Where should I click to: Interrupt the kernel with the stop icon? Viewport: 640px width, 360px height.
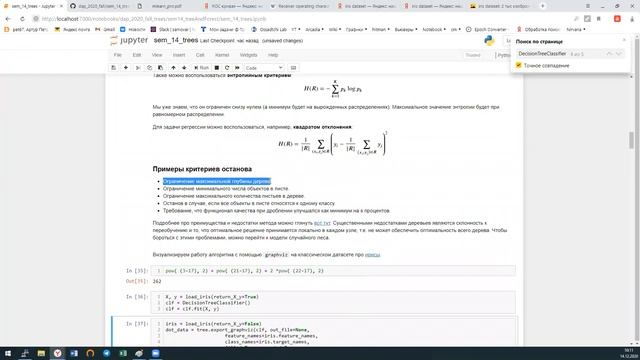pos(217,68)
